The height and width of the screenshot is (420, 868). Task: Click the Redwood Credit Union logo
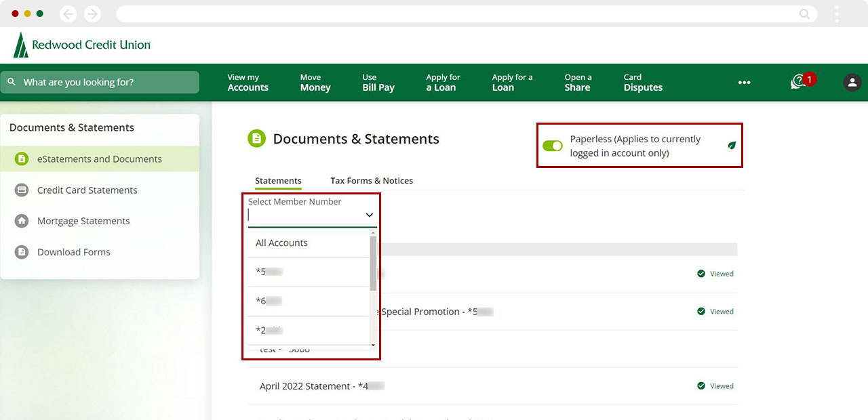click(x=81, y=45)
